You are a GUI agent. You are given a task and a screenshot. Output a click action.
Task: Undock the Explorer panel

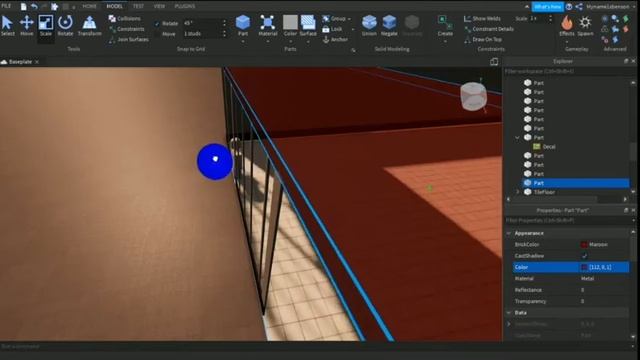click(626, 61)
